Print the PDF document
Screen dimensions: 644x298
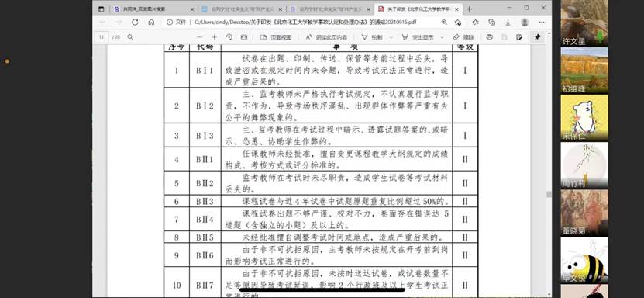[x=489, y=37]
